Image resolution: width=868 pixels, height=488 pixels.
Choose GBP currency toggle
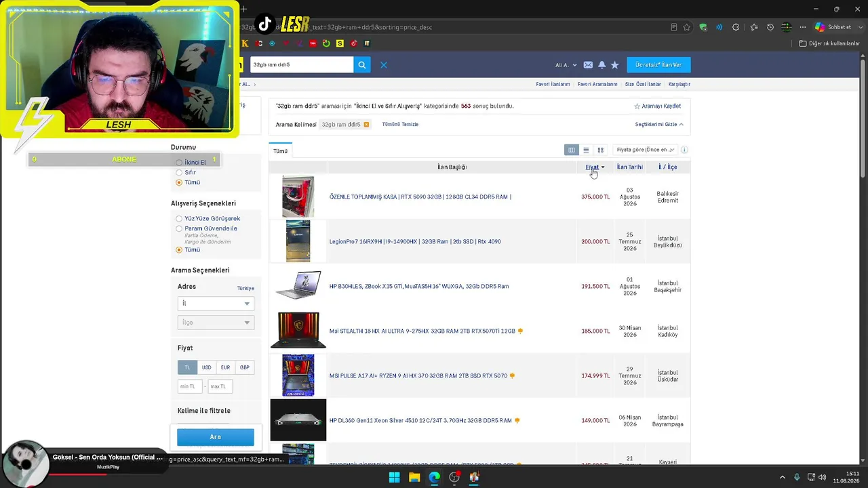245,367
